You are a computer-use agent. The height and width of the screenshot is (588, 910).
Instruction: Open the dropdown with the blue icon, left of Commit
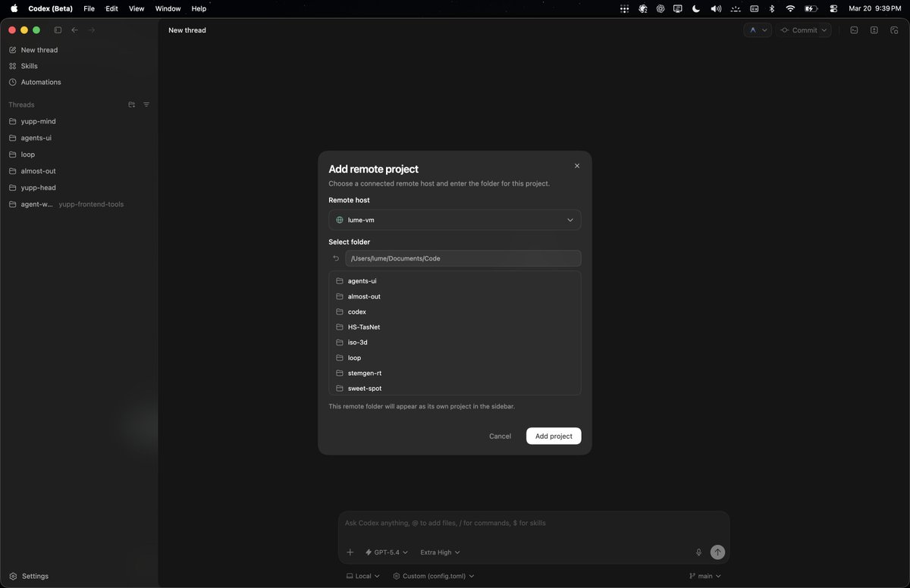[758, 30]
